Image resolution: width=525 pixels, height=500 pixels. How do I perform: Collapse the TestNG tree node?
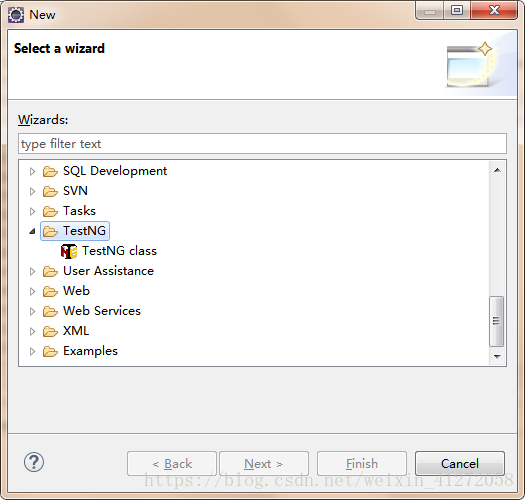coord(32,231)
